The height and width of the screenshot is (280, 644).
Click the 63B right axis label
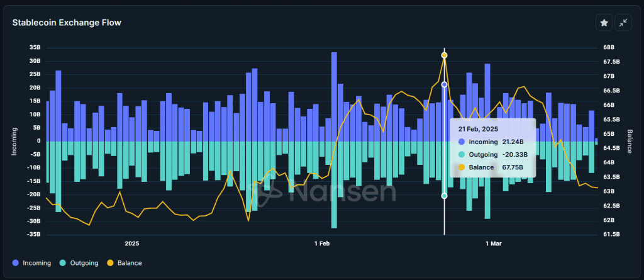pyautogui.click(x=609, y=192)
